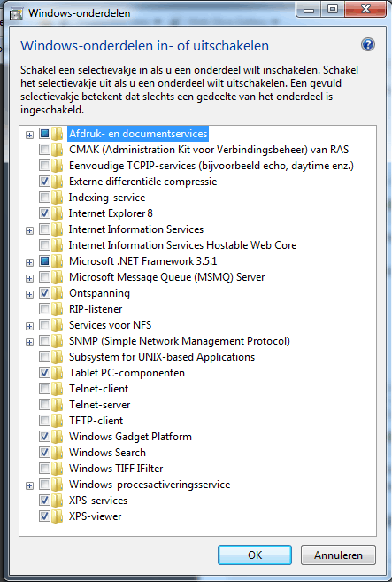Click the folder icon beside XPS-services
The width and height of the screenshot is (392, 582).
point(57,501)
